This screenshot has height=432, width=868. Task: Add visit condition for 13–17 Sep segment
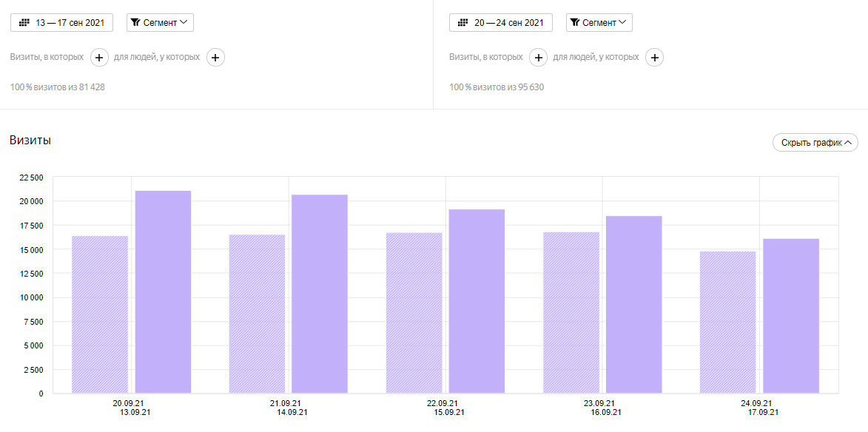tap(99, 57)
